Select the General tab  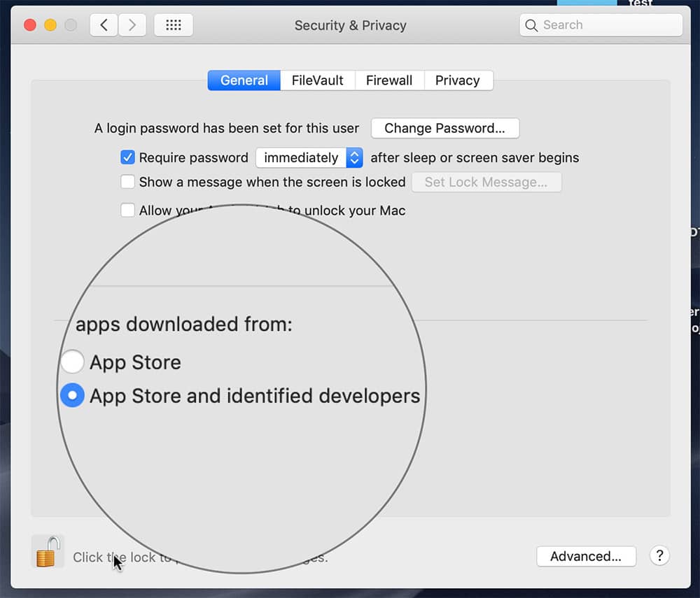pos(243,80)
